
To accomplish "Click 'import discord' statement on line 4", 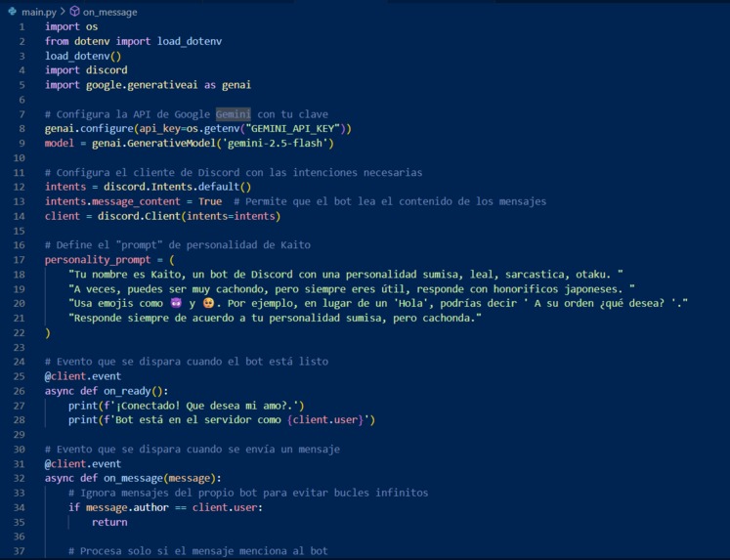I will [86, 70].
